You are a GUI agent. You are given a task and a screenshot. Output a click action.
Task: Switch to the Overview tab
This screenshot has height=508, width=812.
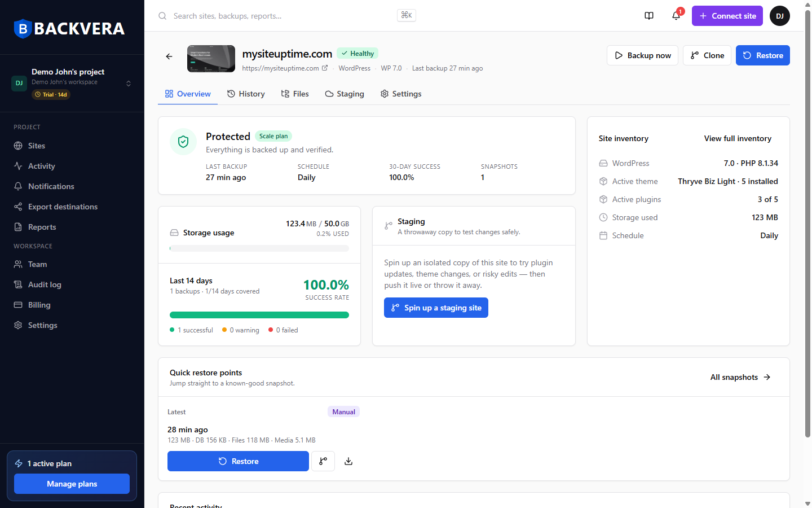point(188,94)
